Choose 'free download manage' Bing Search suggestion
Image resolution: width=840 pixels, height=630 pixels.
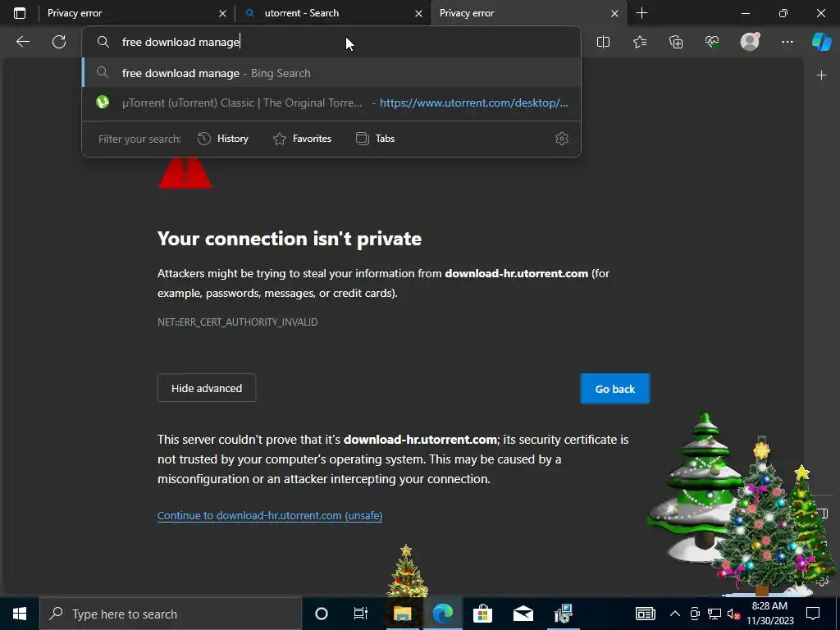coord(331,73)
